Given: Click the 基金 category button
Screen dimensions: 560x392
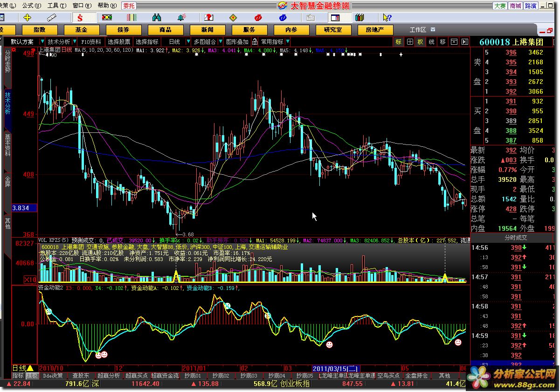Looking at the screenshot, I should 82,29.
